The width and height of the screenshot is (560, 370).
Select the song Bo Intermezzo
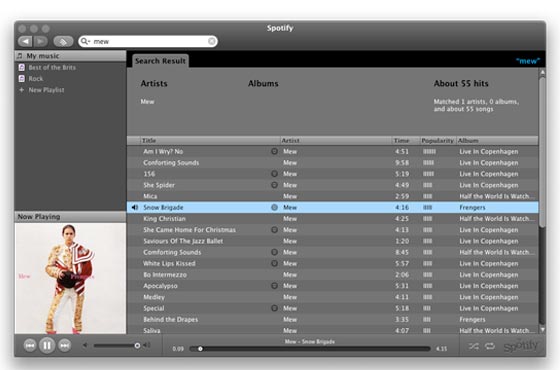point(165,275)
